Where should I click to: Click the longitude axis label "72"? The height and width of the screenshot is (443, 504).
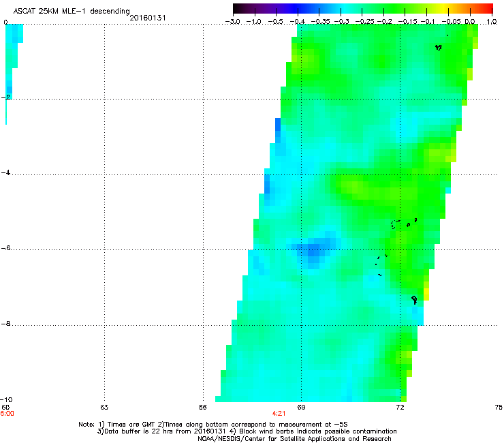pyautogui.click(x=400, y=408)
